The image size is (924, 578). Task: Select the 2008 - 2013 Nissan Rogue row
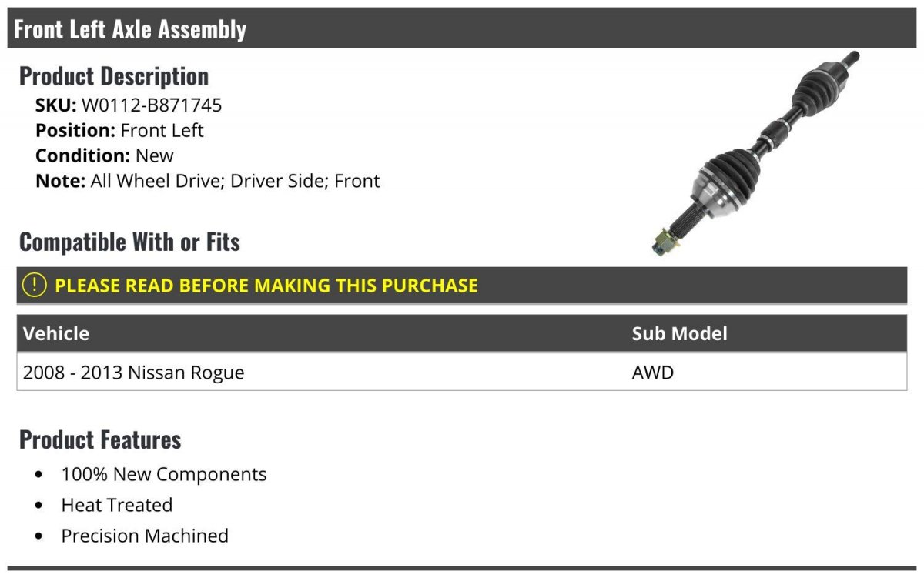(x=462, y=373)
